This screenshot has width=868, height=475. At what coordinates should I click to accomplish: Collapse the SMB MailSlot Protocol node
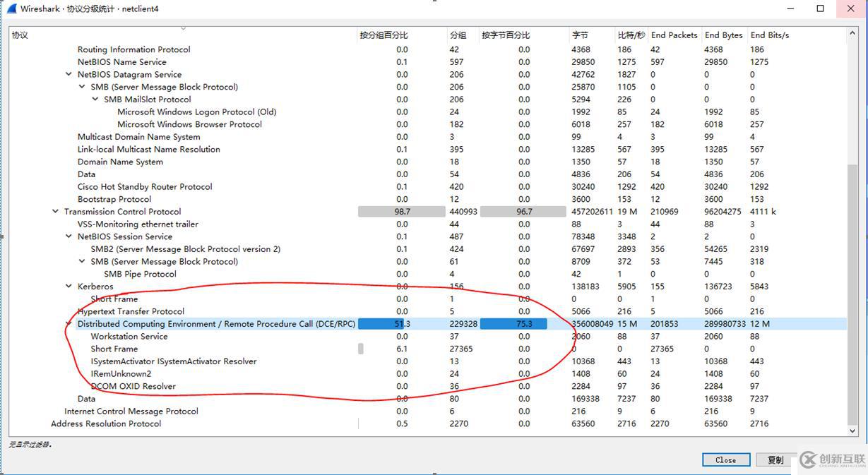(95, 100)
